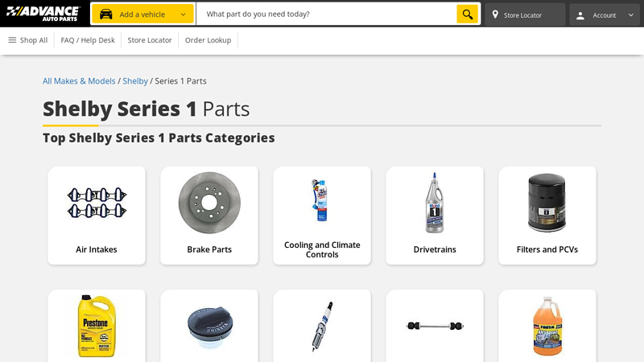The image size is (644, 362).
Task: Select the Prestone antifreeze jug card
Action: 97,326
